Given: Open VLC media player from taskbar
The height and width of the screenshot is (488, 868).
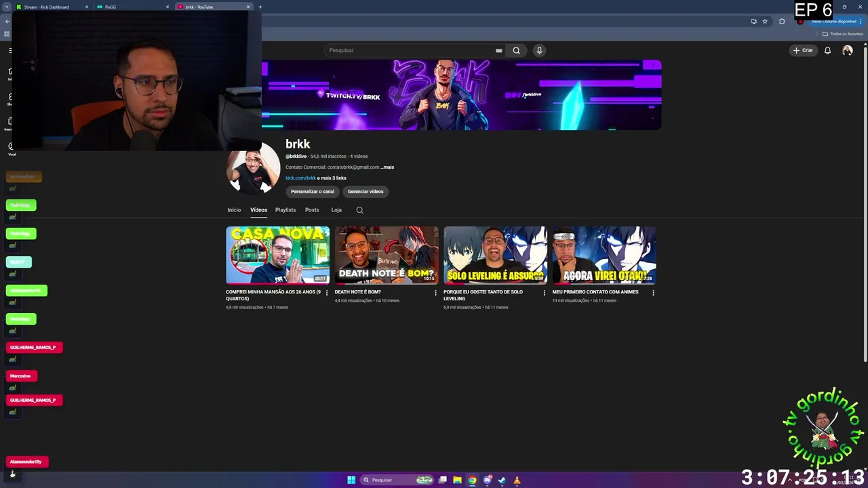Looking at the screenshot, I should tap(517, 480).
